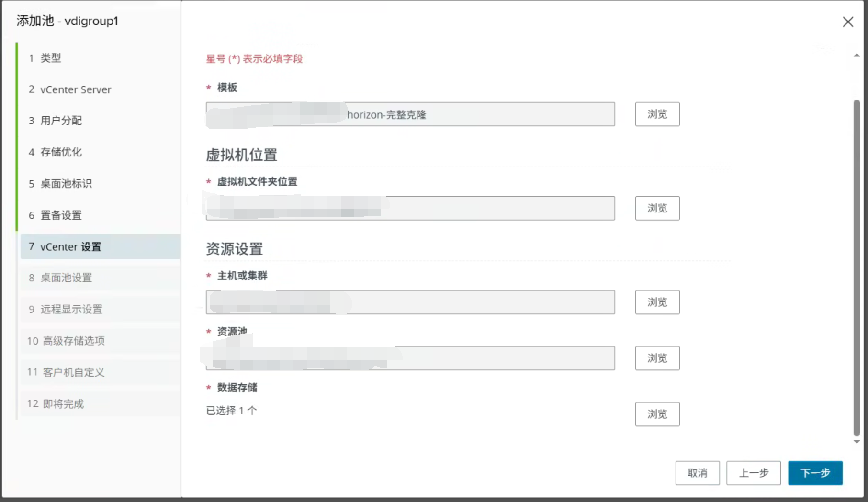
Task: Browse for 虚拟机文件夹位置
Action: pos(657,208)
